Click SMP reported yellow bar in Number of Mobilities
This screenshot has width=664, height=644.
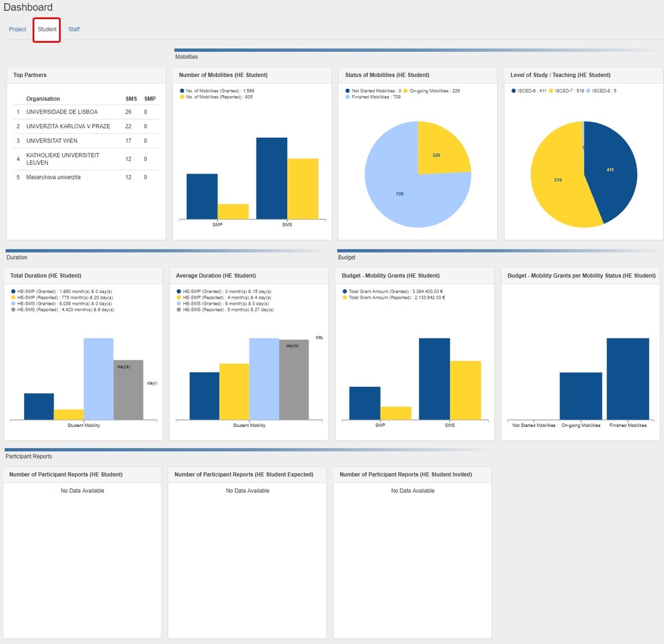click(233, 211)
